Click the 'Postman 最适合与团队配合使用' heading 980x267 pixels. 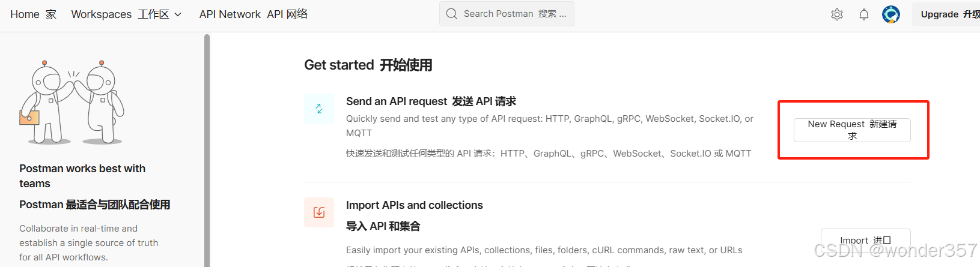pos(95,205)
